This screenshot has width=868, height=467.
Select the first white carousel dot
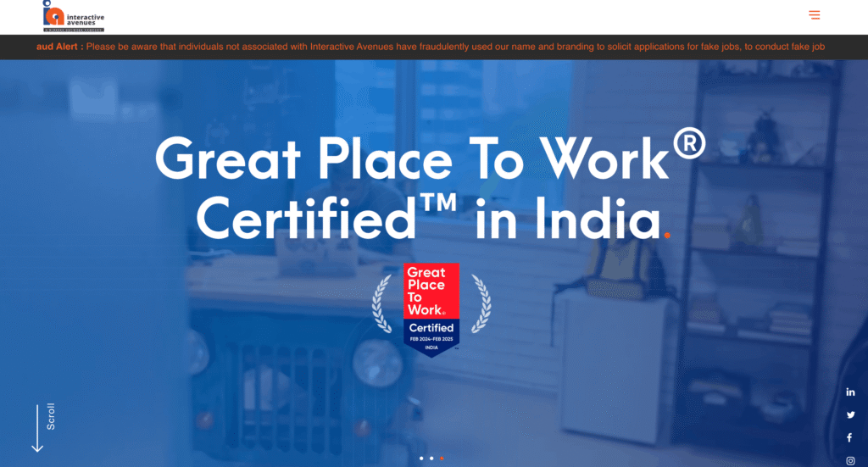(421, 459)
